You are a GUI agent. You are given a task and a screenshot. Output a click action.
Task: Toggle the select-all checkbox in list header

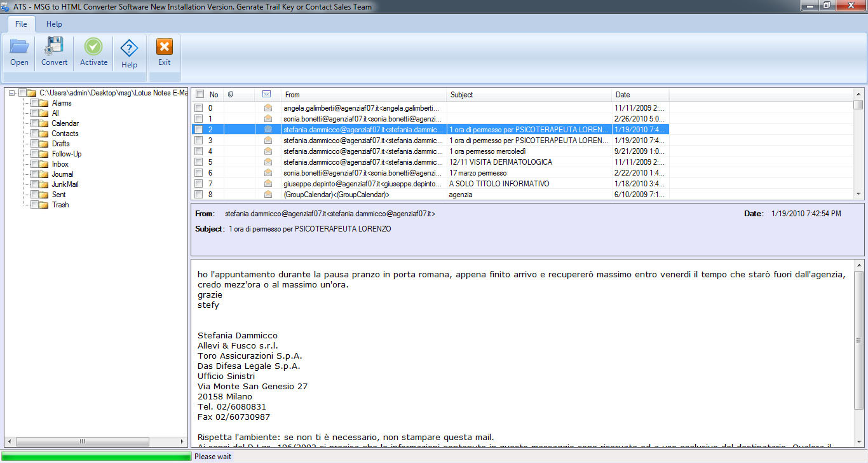coord(200,94)
